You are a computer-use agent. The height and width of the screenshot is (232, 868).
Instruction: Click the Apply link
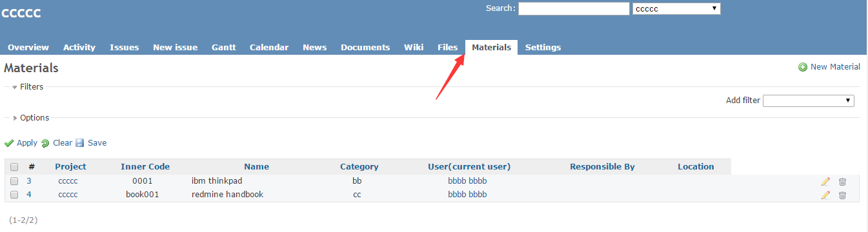point(27,143)
